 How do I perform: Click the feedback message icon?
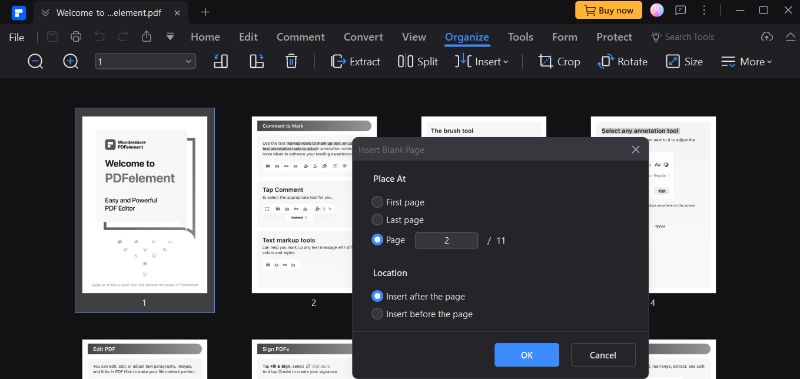coord(680,10)
